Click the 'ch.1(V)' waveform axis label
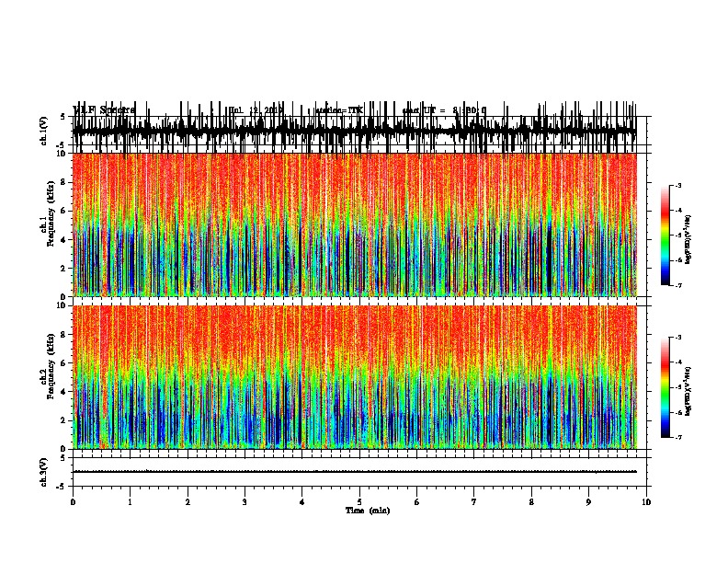 click(x=44, y=131)
